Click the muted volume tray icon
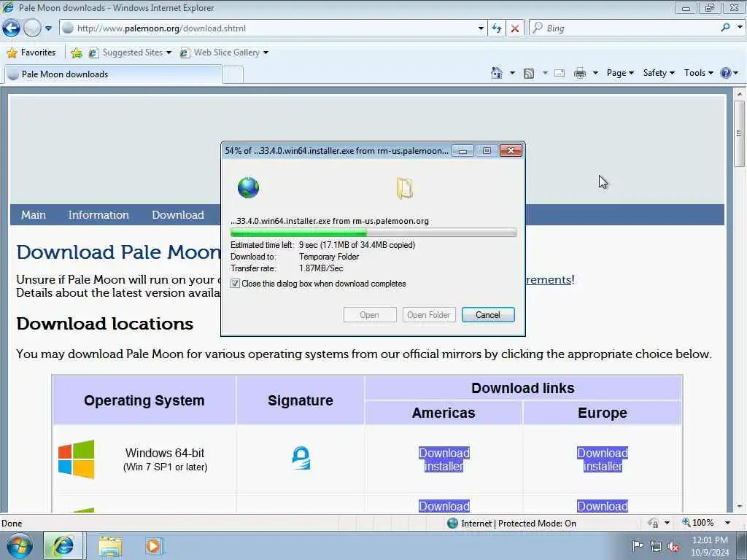Screen dimensions: 747x560 (673, 546)
